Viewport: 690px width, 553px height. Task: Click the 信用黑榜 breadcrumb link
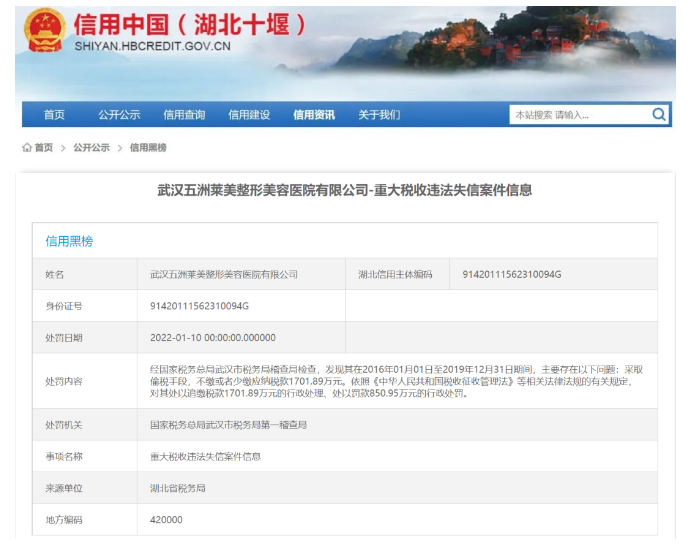(x=148, y=148)
